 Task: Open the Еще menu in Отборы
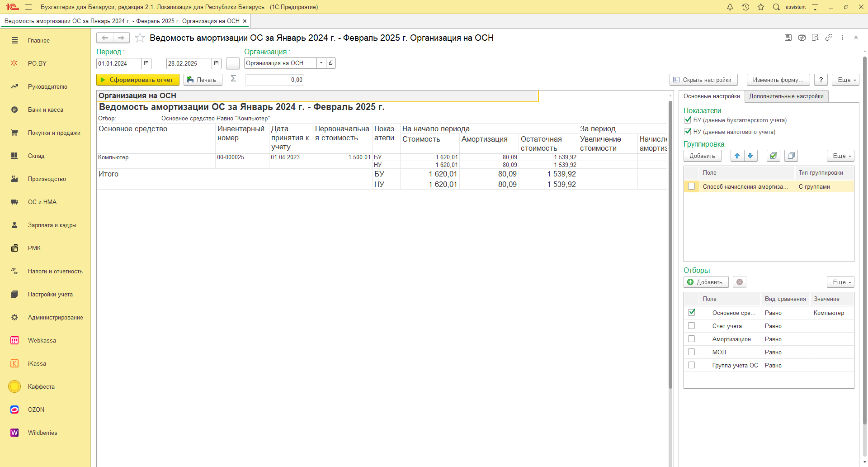(x=840, y=282)
